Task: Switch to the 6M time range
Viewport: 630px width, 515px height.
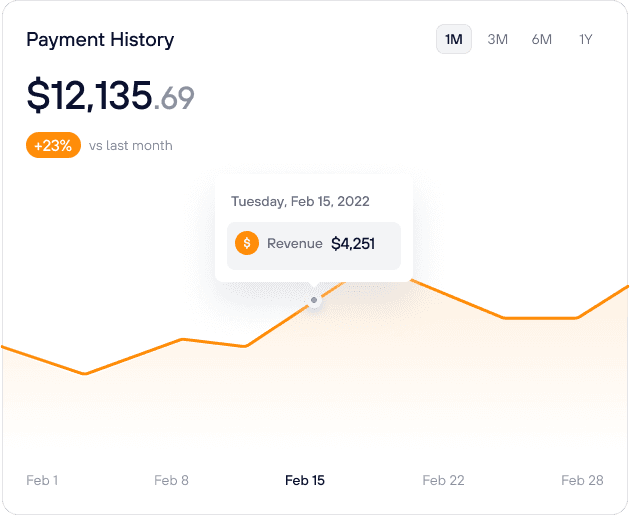Action: tap(542, 39)
